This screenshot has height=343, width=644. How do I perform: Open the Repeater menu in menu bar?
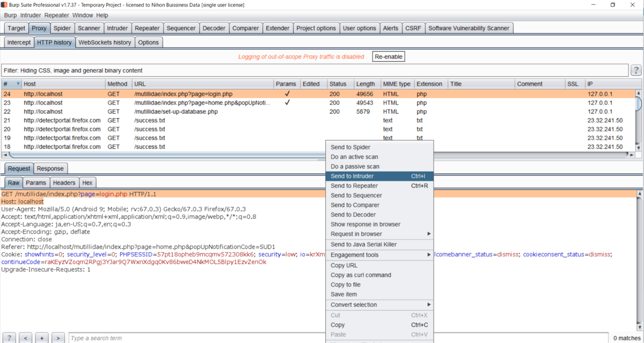pos(56,16)
